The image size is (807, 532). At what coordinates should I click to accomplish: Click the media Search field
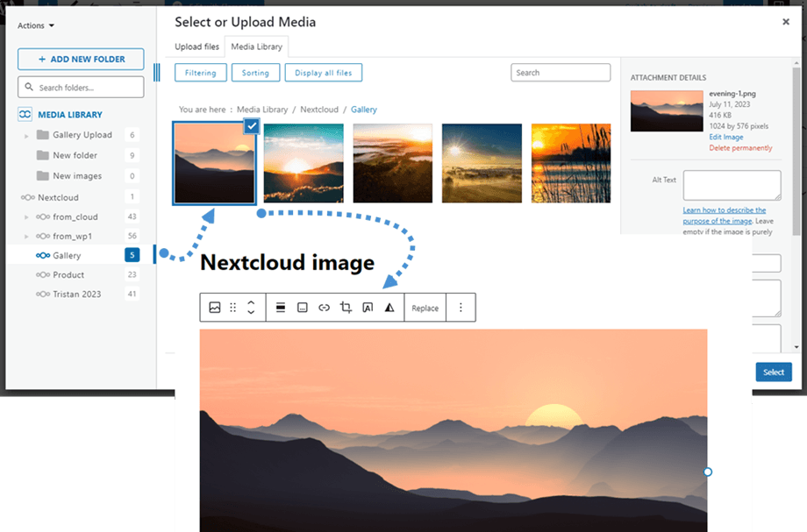pyautogui.click(x=561, y=73)
